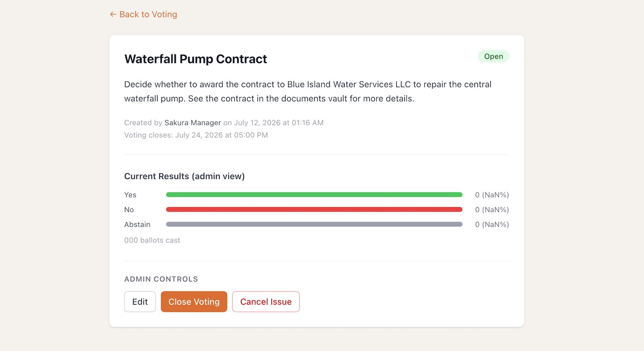
Task: Click the Yes option label
Action: (130, 195)
